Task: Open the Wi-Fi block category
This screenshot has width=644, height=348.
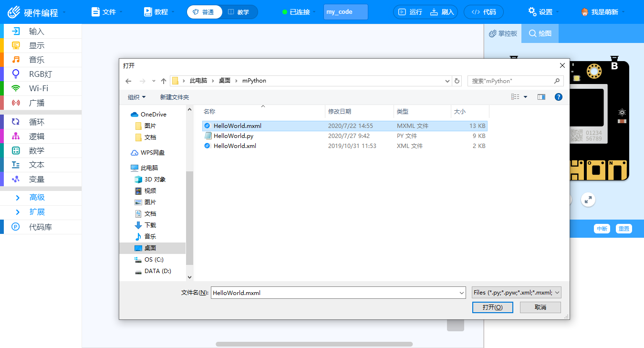Action: click(x=41, y=88)
